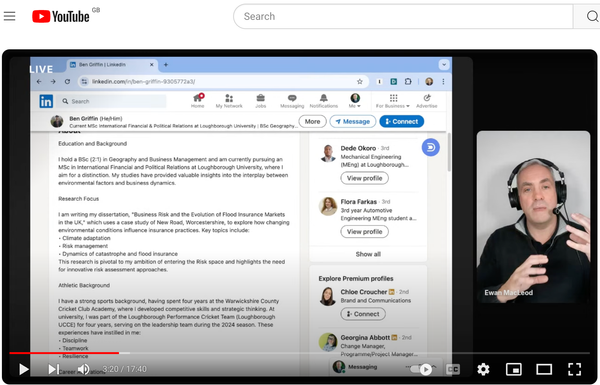
Task: Connect with Chloe Croucher
Action: point(363,314)
